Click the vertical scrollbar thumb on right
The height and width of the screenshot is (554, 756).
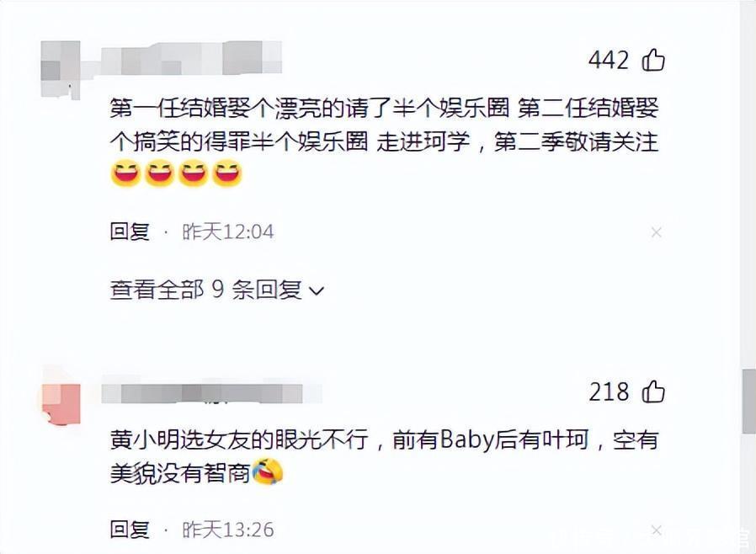748,401
